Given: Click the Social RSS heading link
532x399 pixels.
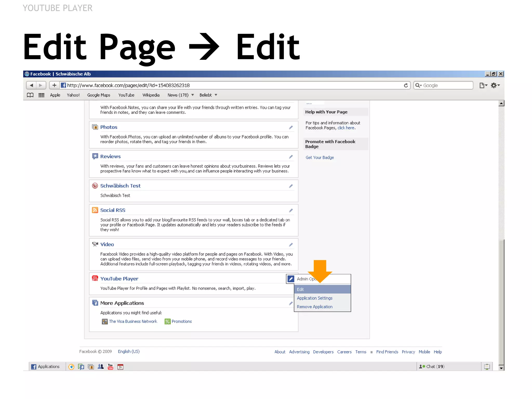Looking at the screenshot, I should [113, 210].
